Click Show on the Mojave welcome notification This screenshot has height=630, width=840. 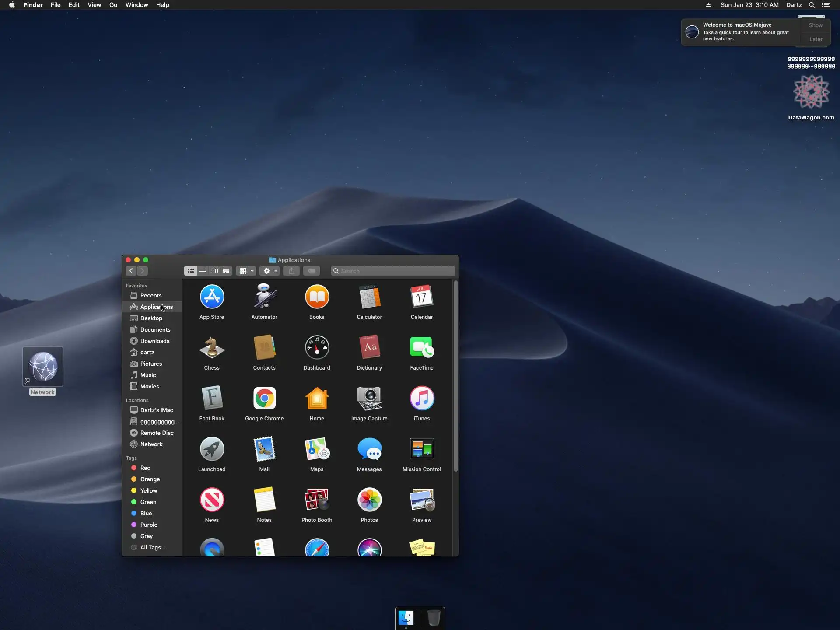[815, 25]
